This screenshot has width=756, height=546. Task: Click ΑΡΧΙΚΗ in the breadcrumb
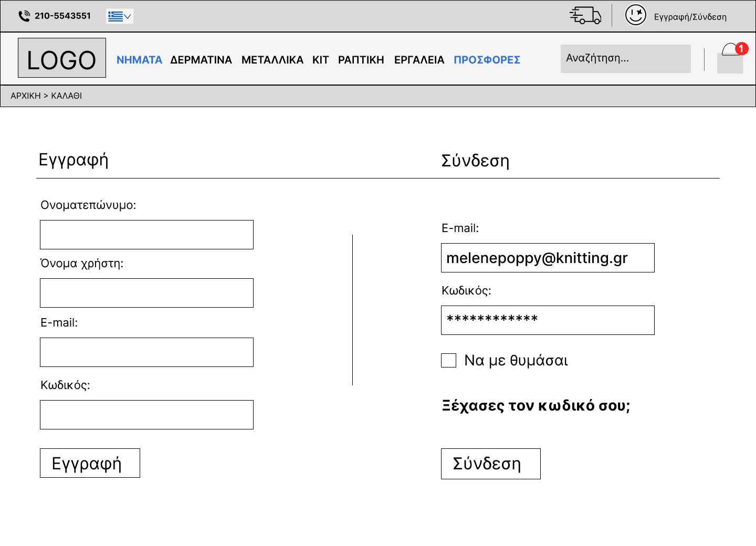25,96
